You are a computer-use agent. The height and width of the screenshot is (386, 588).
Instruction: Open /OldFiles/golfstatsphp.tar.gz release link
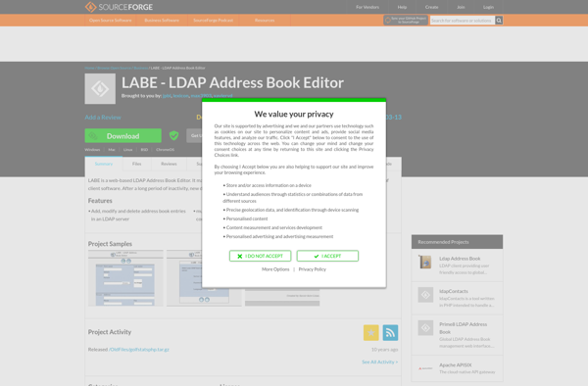[x=139, y=350]
